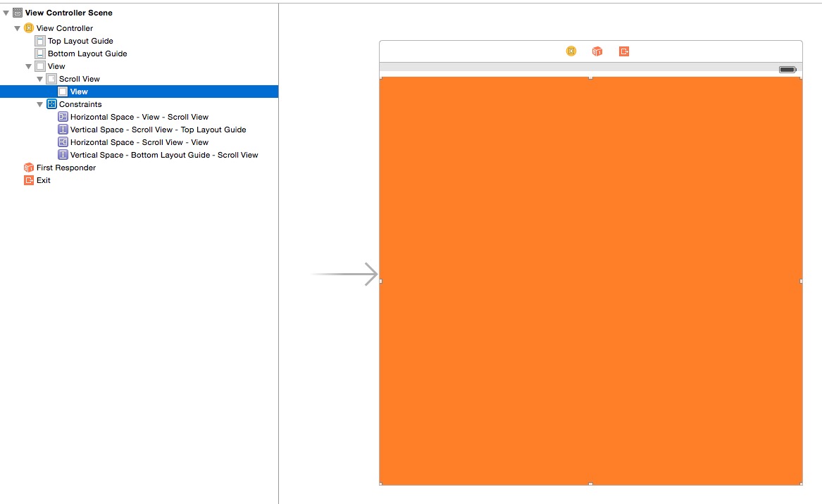
Task: Select the Exit item in outline
Action: pyautogui.click(x=44, y=180)
